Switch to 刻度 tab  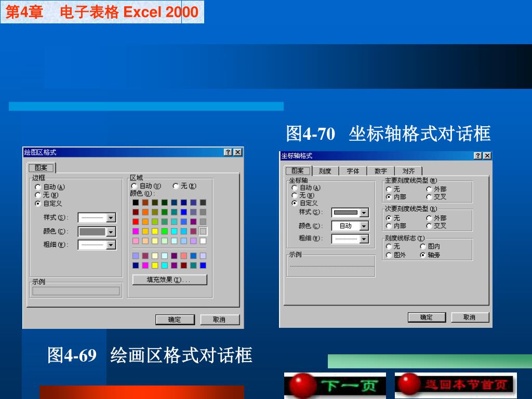pos(325,171)
